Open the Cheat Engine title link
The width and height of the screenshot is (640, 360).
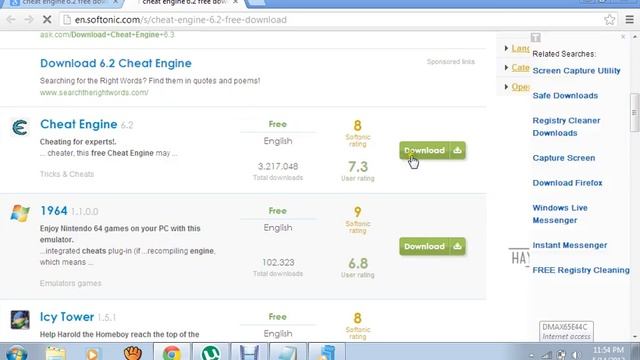pyautogui.click(x=78, y=124)
